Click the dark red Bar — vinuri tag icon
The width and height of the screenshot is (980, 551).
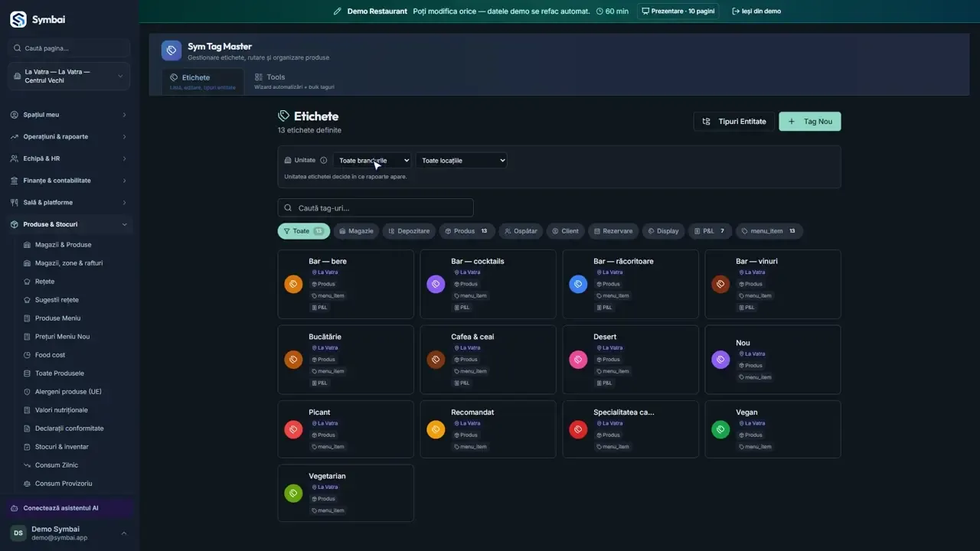coord(720,284)
